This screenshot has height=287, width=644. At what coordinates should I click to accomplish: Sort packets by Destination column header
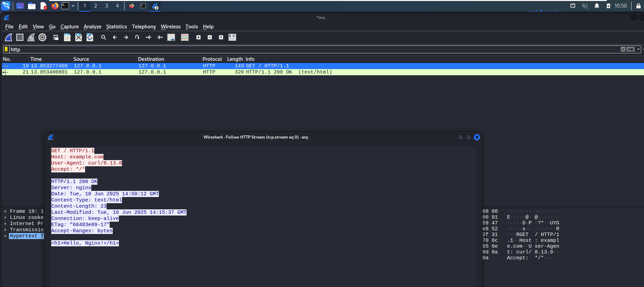pyautogui.click(x=169, y=59)
